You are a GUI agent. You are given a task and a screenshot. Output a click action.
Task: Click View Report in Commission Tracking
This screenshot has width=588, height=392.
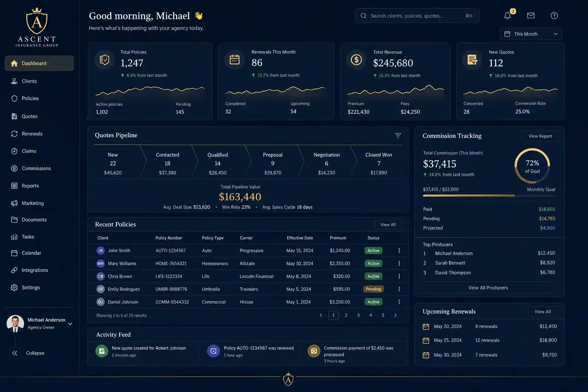540,136
